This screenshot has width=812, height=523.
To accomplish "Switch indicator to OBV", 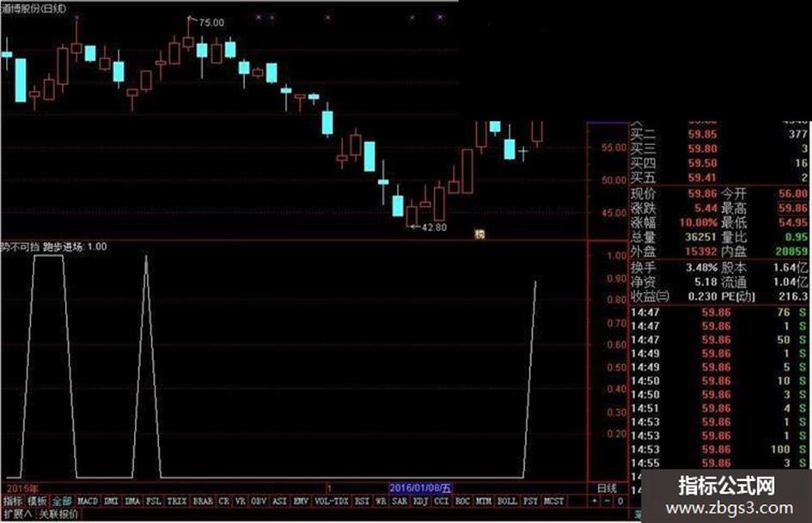I will (x=259, y=502).
